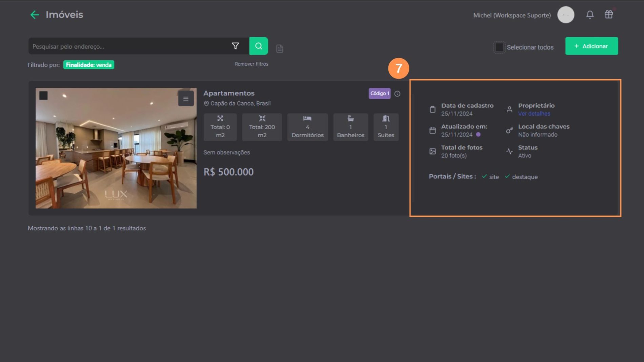Tick the property image checkbox

43,95
